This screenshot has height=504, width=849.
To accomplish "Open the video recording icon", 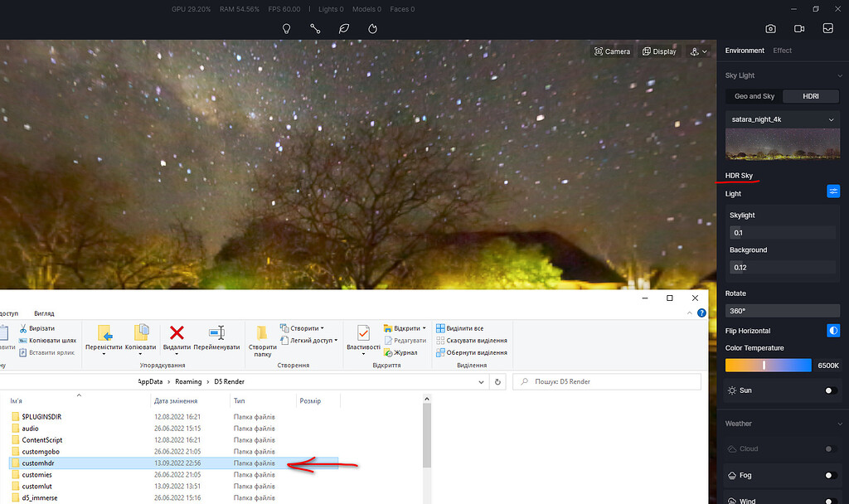I will pyautogui.click(x=799, y=28).
